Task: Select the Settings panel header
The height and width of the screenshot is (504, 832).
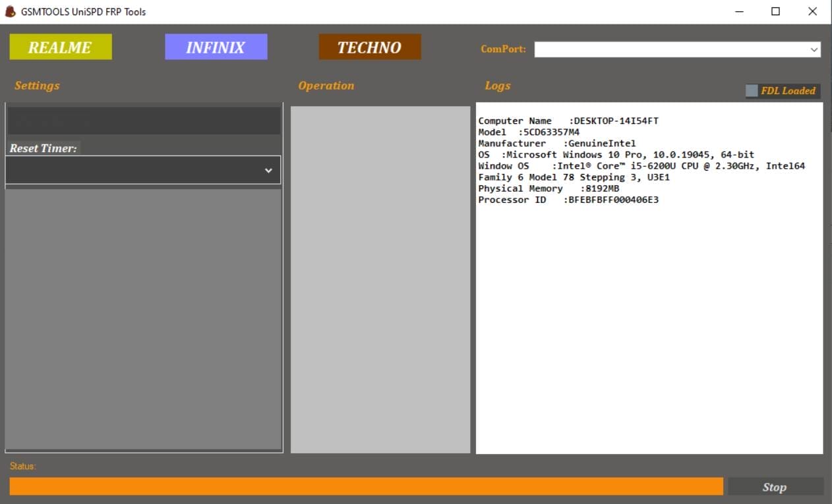Action: (37, 85)
